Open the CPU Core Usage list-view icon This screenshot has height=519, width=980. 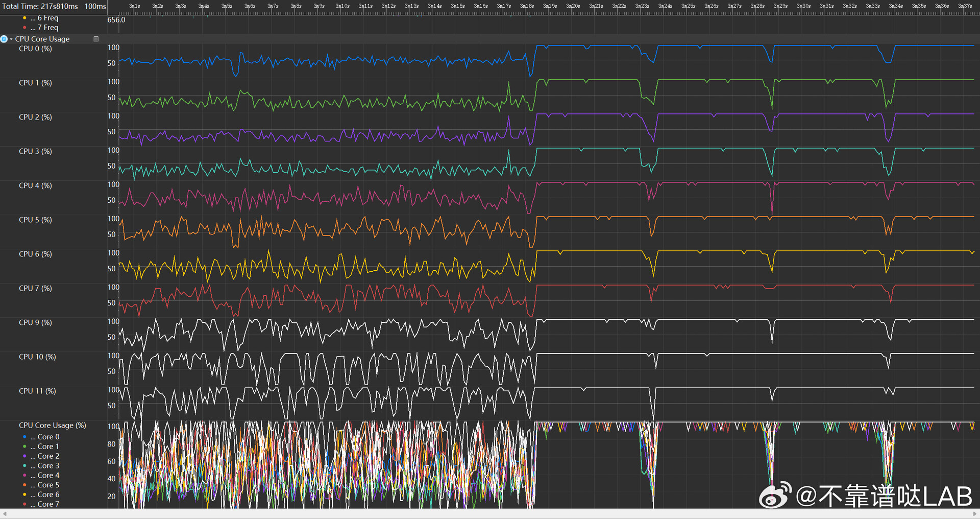pyautogui.click(x=96, y=39)
